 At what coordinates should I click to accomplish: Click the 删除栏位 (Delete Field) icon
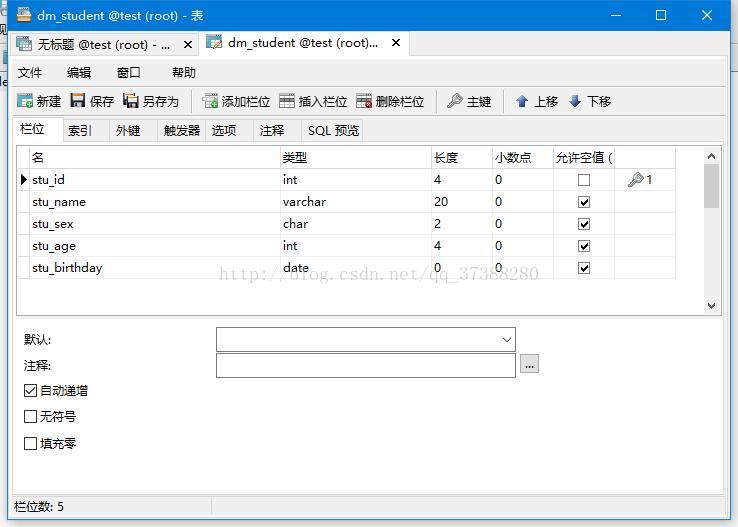click(364, 101)
